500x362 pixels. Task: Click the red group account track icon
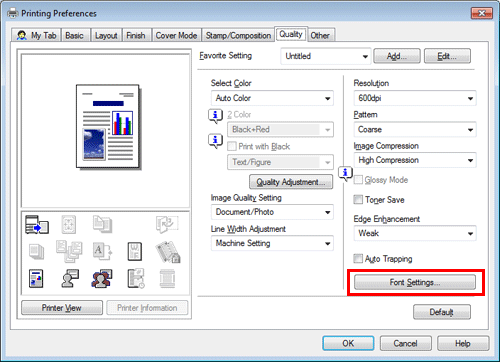[x=102, y=279]
